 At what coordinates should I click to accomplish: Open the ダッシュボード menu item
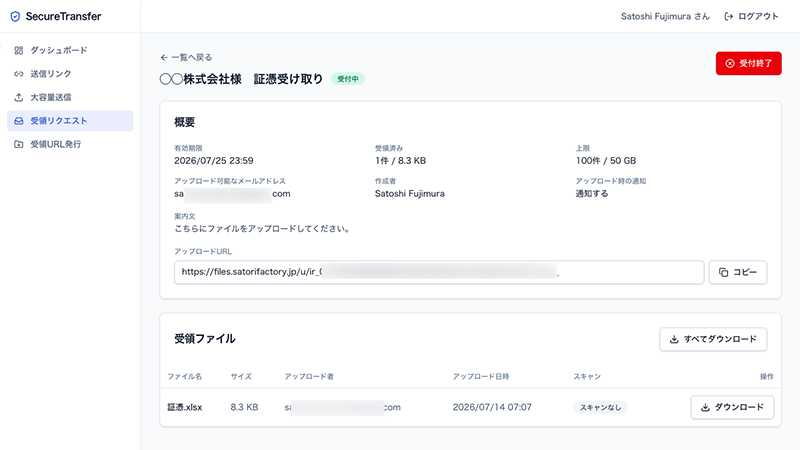70,50
